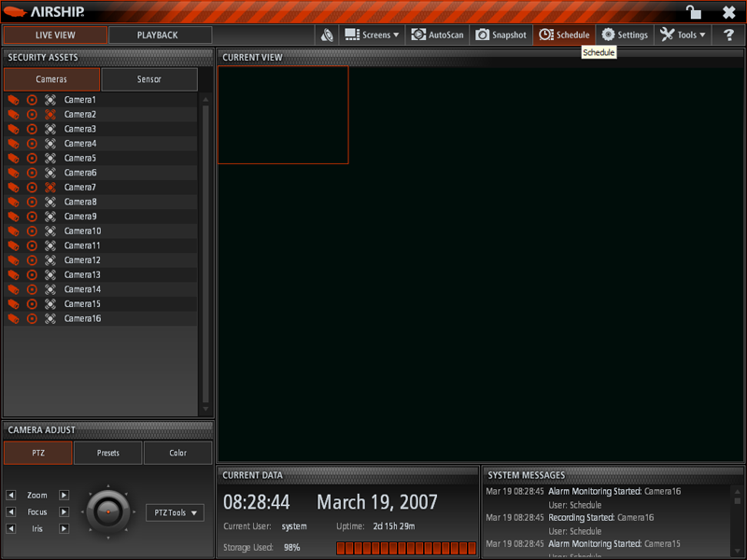Viewport: 747px width, 560px height.
Task: Open the Presets camera adjust tab
Action: tap(108, 454)
